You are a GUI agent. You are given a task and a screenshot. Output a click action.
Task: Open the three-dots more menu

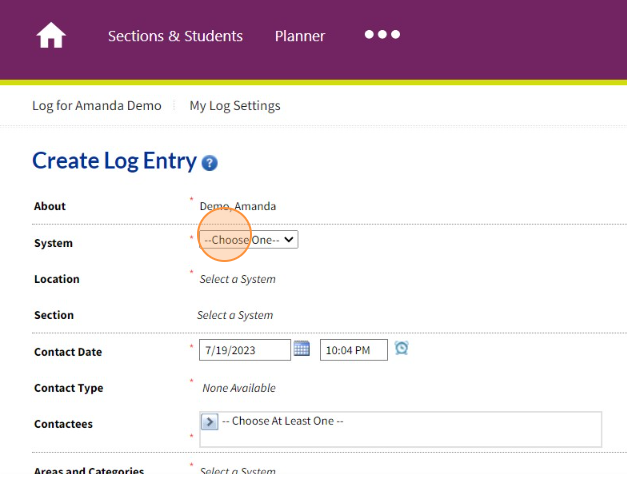pyautogui.click(x=382, y=35)
